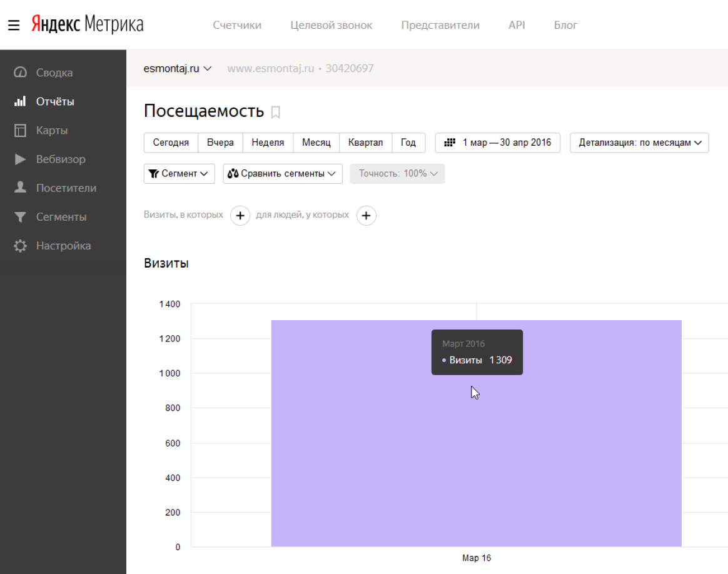Select the Сегодня period
This screenshot has height=574, width=728.
tap(171, 143)
